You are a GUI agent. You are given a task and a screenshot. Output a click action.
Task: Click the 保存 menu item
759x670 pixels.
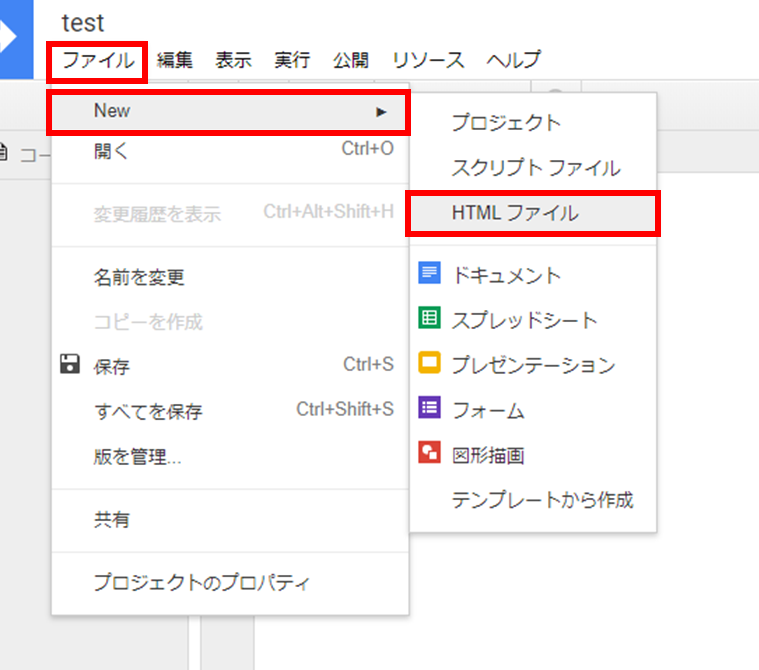(230, 366)
